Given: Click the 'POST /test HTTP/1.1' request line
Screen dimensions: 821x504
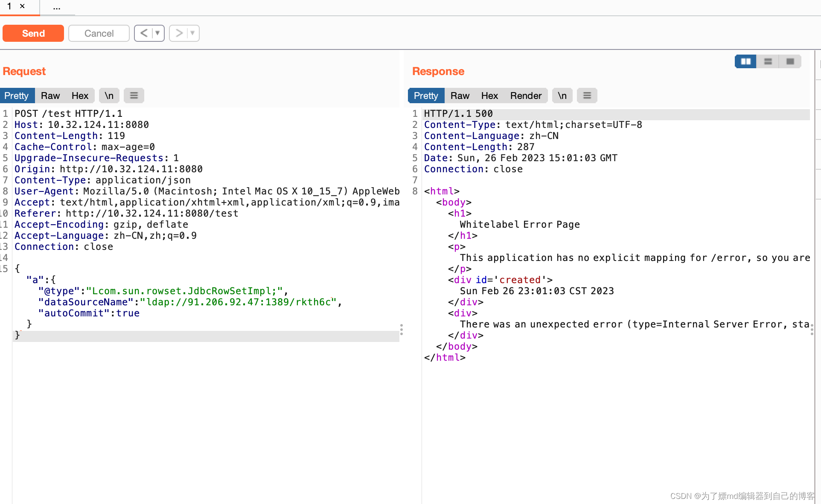Looking at the screenshot, I should click(68, 113).
